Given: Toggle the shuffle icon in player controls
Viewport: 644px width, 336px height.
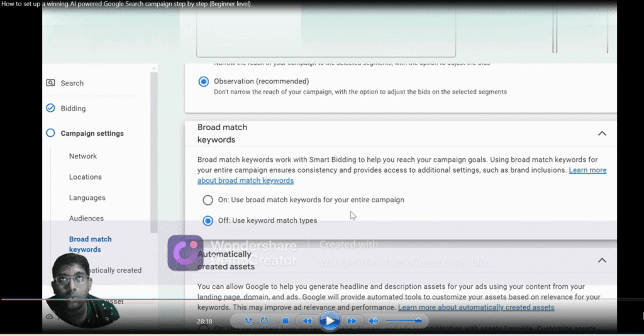Looking at the screenshot, I should (x=249, y=321).
